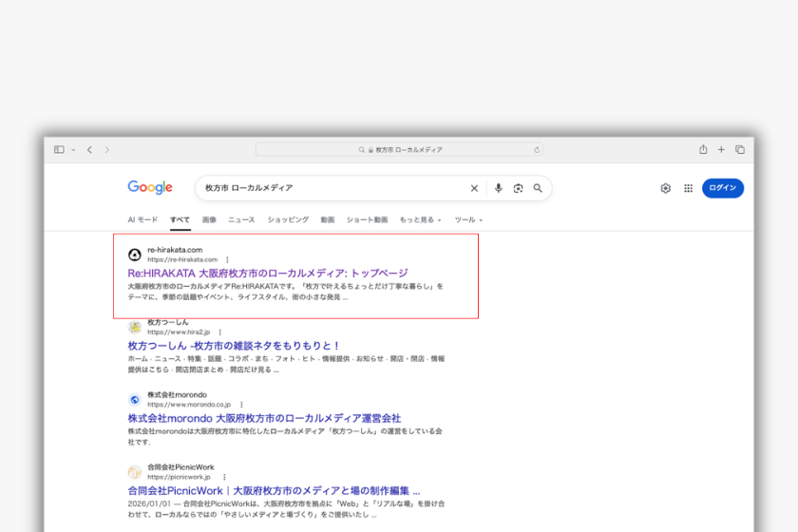Switch to the ニュース tab

point(241,220)
